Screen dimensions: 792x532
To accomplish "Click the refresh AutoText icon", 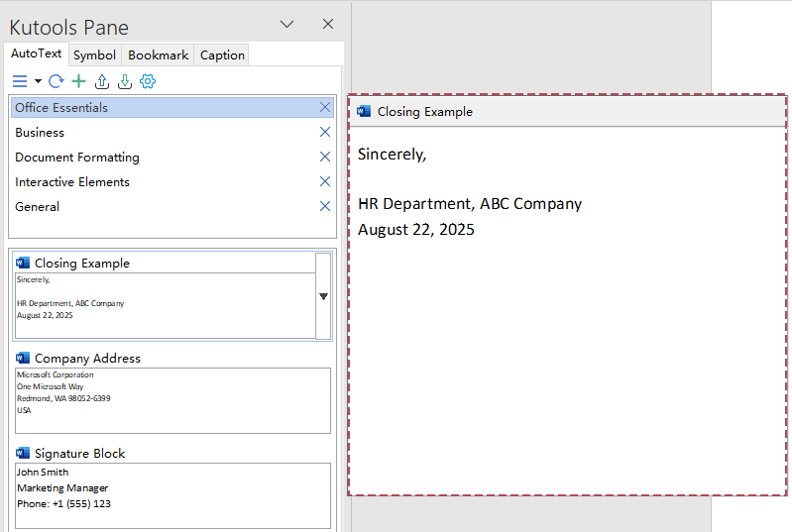I will (57, 81).
